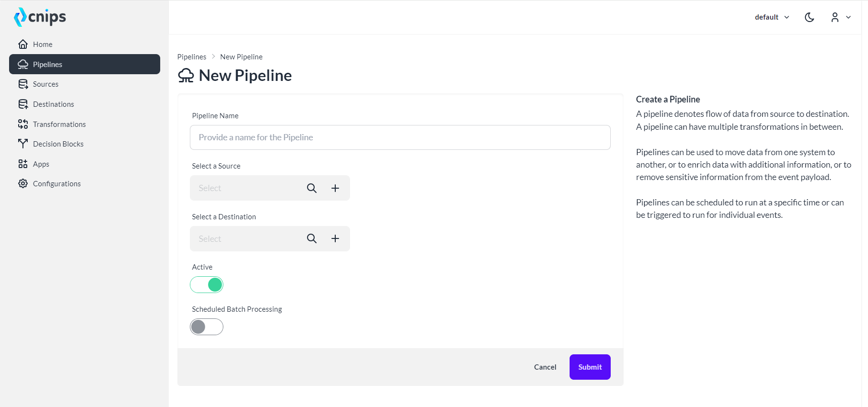Click the Apps grid icon
868x407 pixels.
[23, 164]
